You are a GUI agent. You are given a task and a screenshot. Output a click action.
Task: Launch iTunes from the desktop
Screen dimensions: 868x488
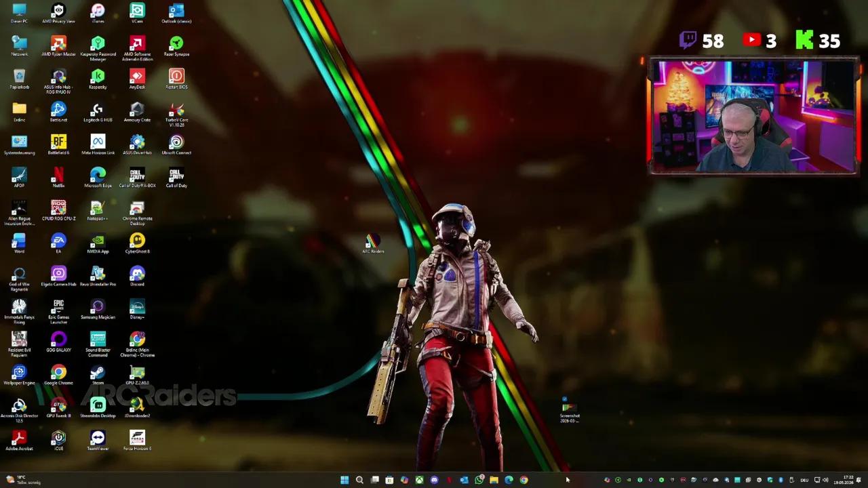coord(98,14)
